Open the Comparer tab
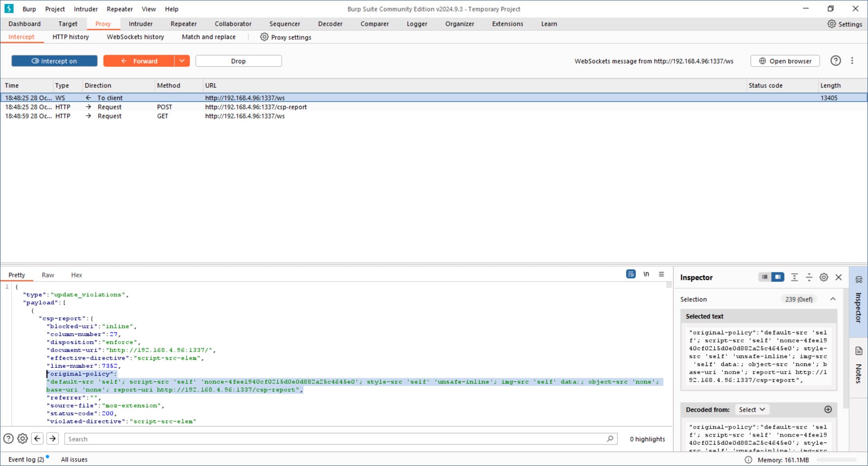The image size is (868, 466). [375, 24]
